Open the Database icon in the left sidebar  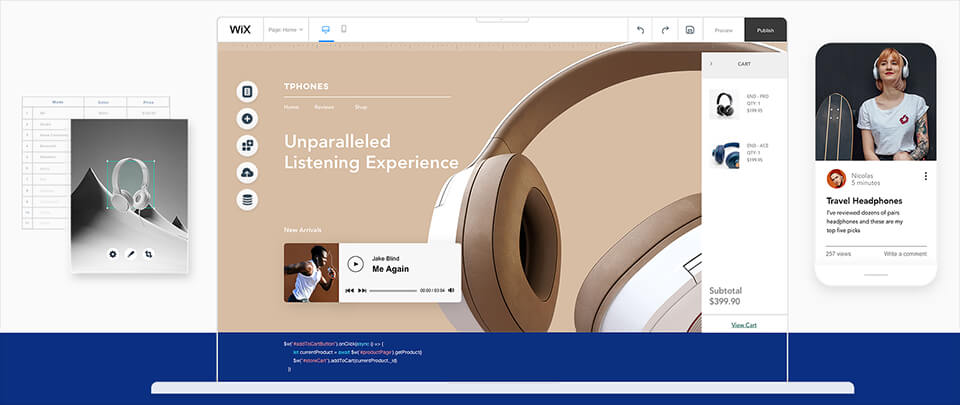pos(247,200)
